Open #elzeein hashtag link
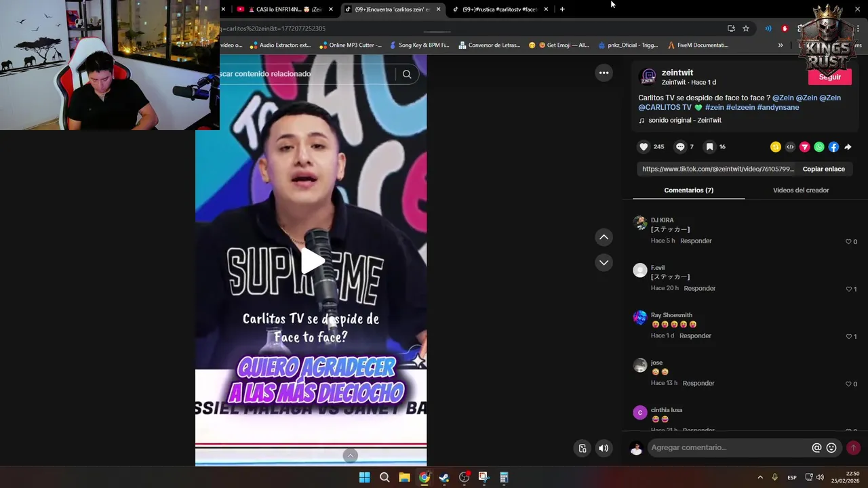The image size is (868, 488). pos(740,108)
